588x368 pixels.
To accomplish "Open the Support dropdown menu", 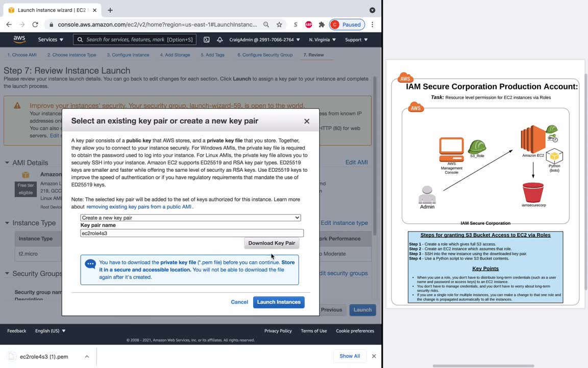I will (x=356, y=39).
